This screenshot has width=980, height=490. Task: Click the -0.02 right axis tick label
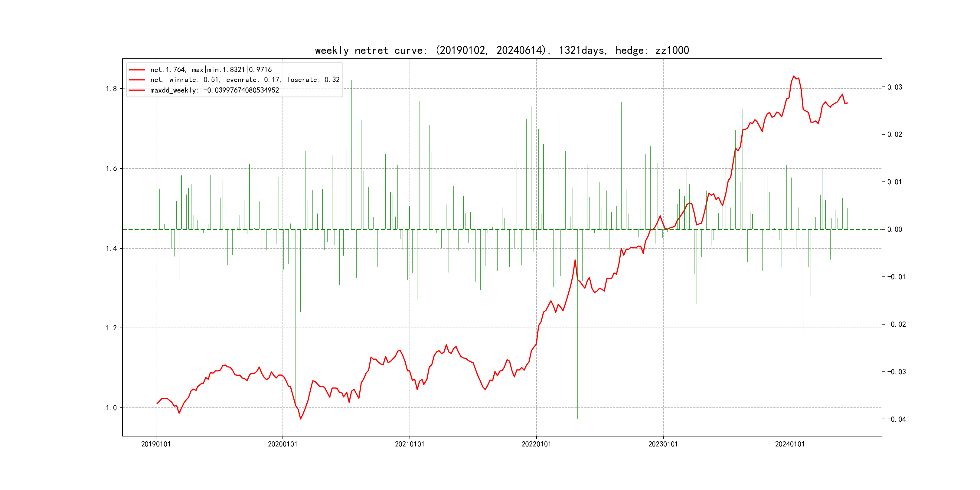click(x=897, y=324)
